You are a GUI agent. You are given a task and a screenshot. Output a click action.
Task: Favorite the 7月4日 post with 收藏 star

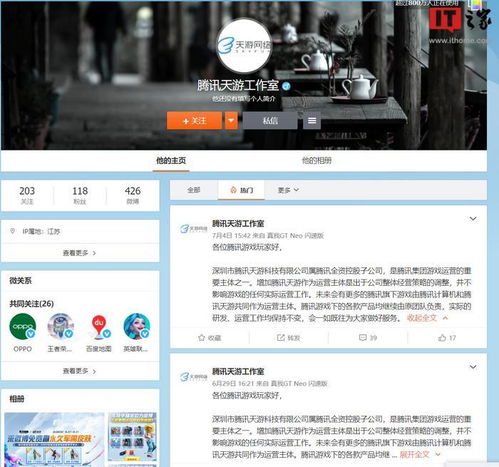coord(210,338)
